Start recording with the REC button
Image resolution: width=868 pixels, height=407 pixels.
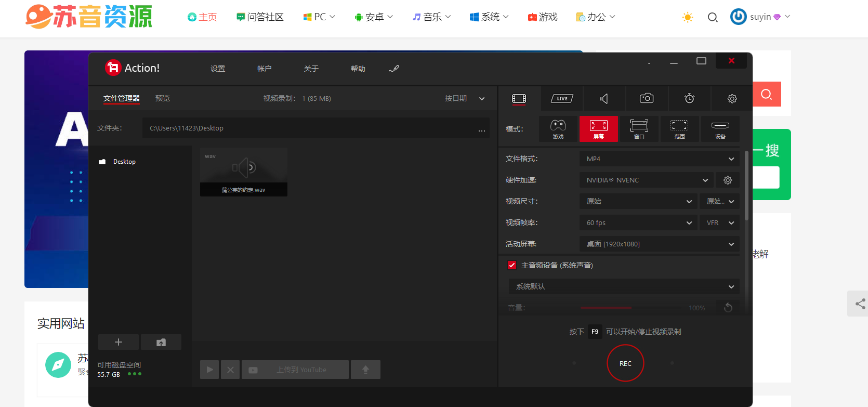tap(625, 363)
